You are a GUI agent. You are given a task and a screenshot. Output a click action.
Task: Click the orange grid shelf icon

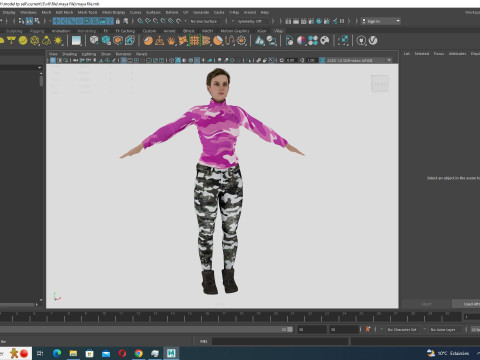[195, 41]
